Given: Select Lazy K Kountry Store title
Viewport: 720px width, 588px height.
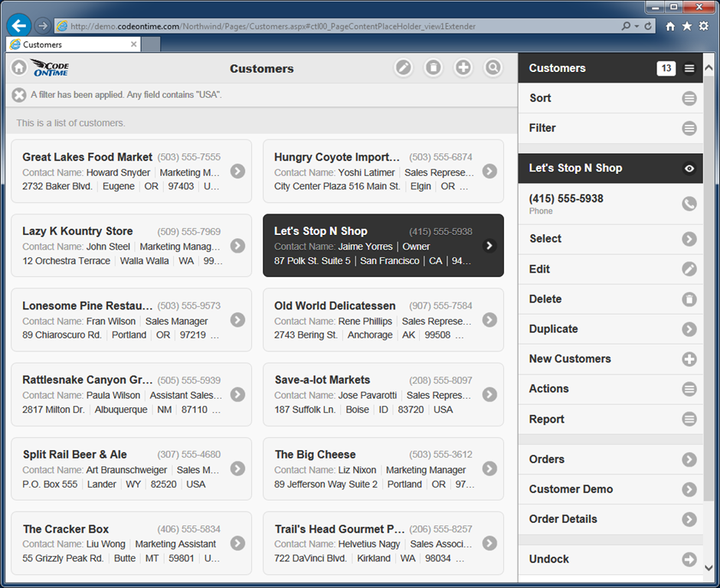Looking at the screenshot, I should 77,231.
